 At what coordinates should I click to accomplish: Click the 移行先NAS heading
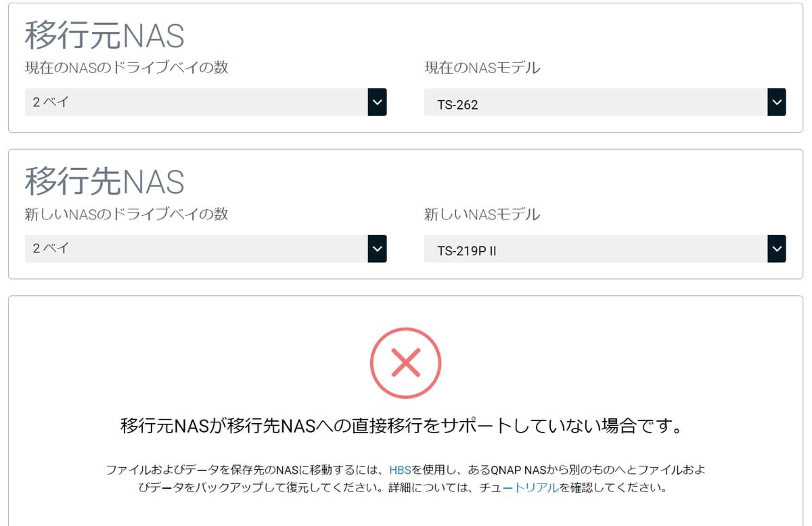pyautogui.click(x=105, y=181)
